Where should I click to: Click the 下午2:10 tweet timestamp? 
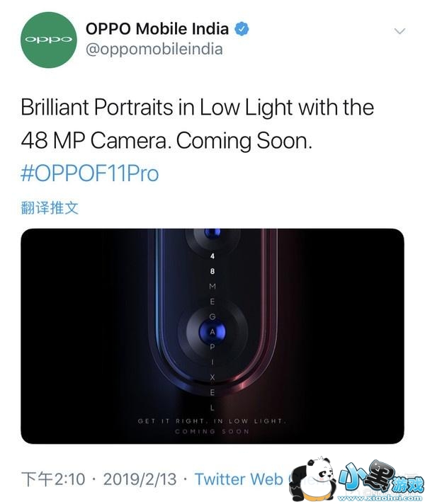click(52, 479)
